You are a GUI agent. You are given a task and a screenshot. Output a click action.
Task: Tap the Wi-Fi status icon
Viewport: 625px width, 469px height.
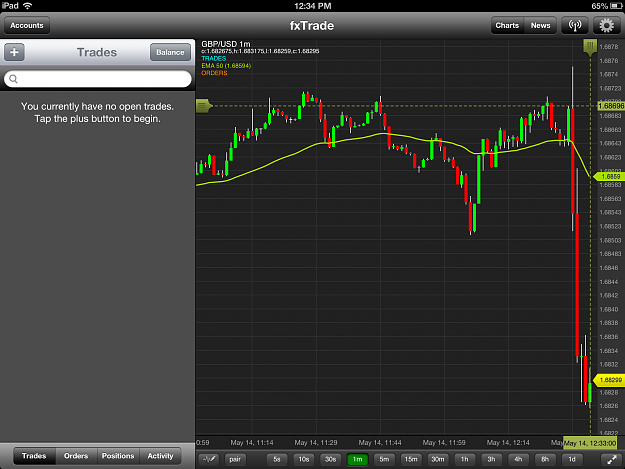[28, 6]
